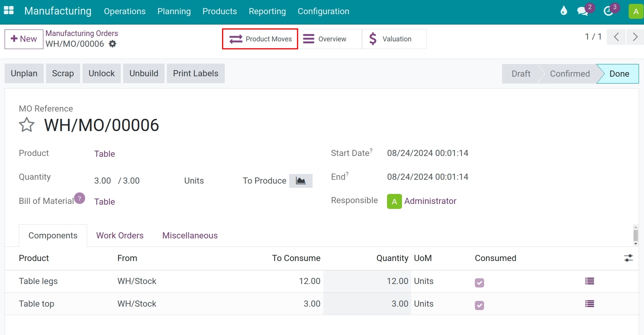Open detailed operations for Table top

tap(590, 304)
